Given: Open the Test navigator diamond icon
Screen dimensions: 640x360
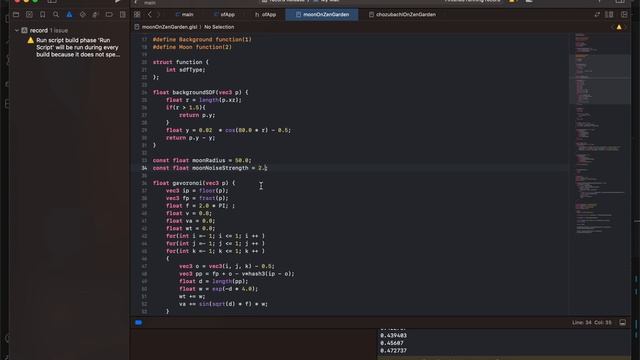Looking at the screenshot, I should [x=83, y=15].
